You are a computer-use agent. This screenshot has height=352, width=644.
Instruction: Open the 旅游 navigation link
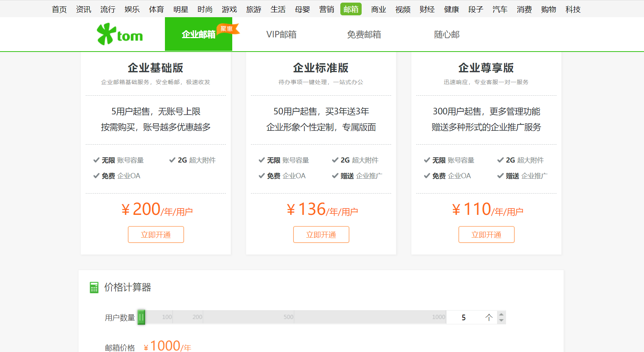(254, 9)
